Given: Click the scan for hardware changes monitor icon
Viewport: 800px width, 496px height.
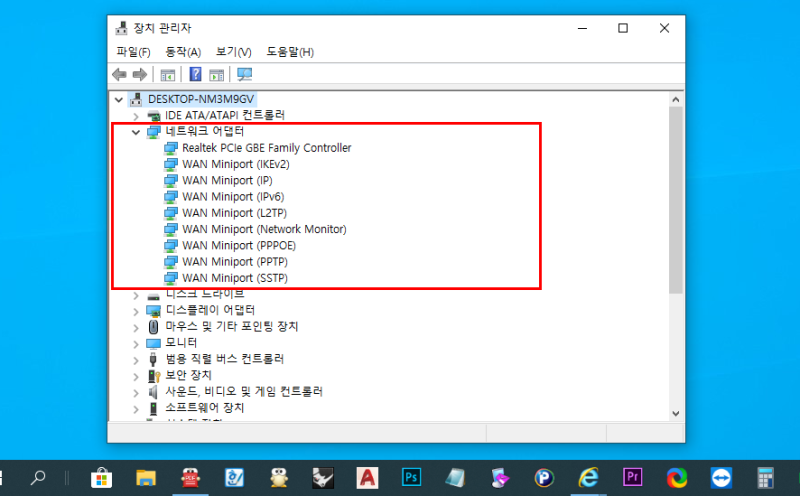Looking at the screenshot, I should [x=244, y=75].
